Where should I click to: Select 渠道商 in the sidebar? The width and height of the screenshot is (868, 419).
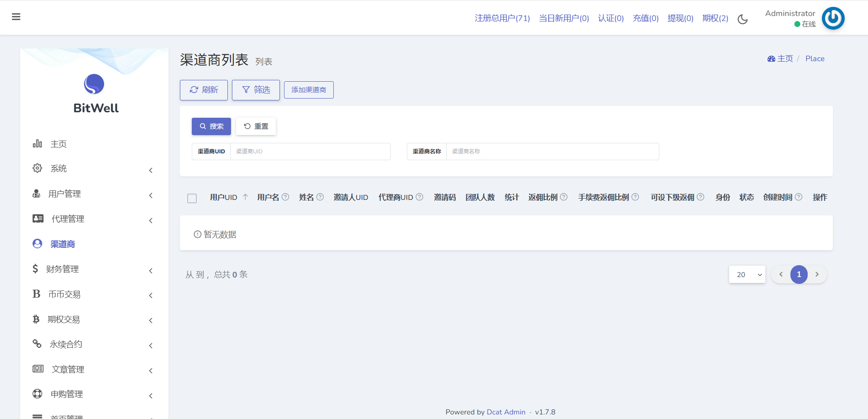[63, 244]
